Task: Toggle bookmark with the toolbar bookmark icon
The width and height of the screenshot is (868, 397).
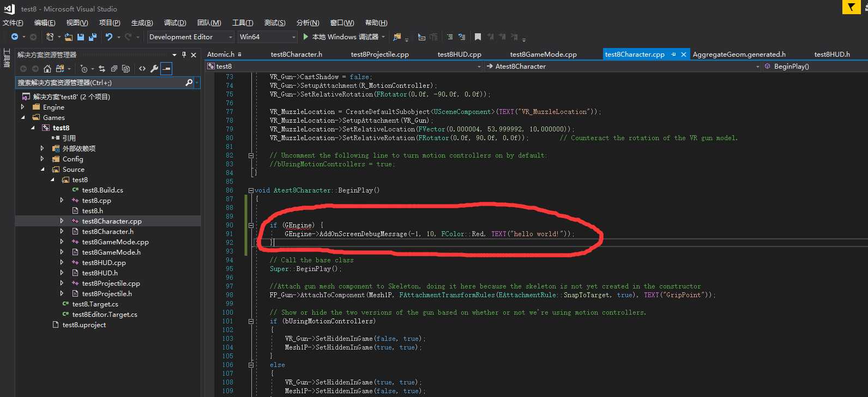Action: [x=478, y=37]
